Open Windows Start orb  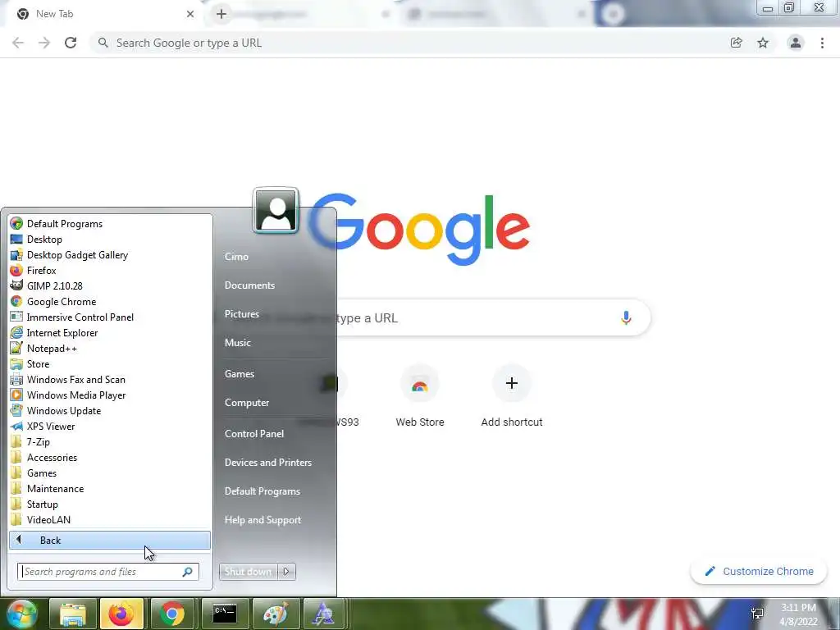click(x=21, y=614)
